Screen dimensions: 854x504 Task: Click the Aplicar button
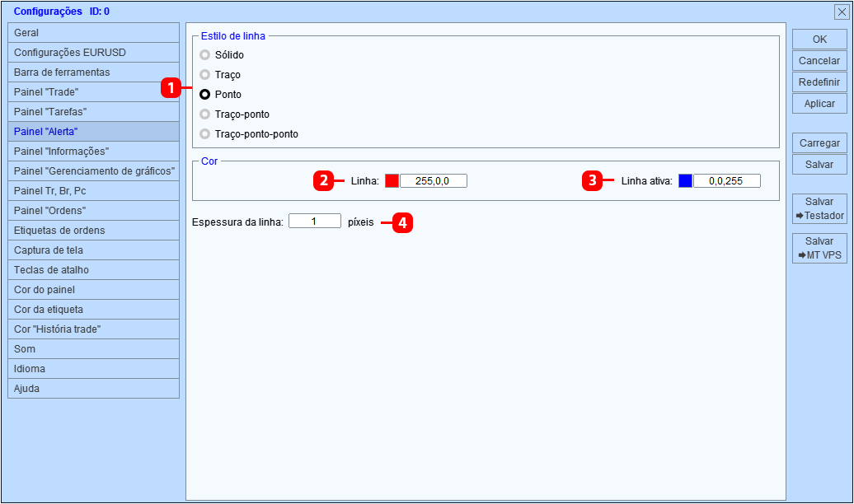click(819, 104)
